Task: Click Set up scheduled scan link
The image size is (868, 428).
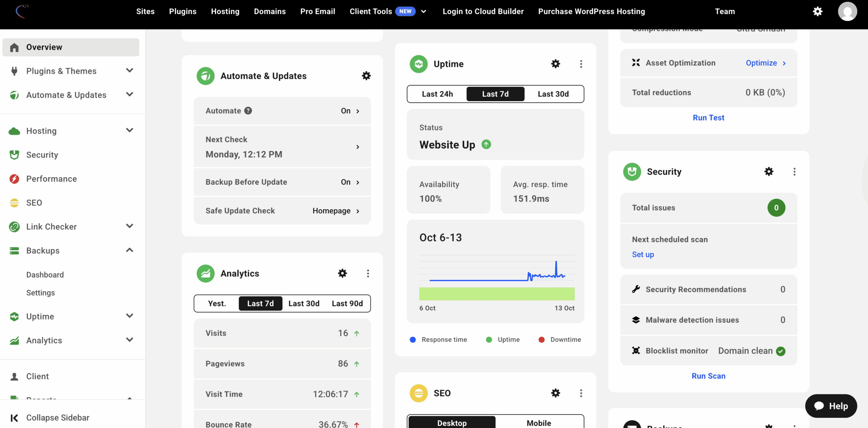Action: [643, 255]
